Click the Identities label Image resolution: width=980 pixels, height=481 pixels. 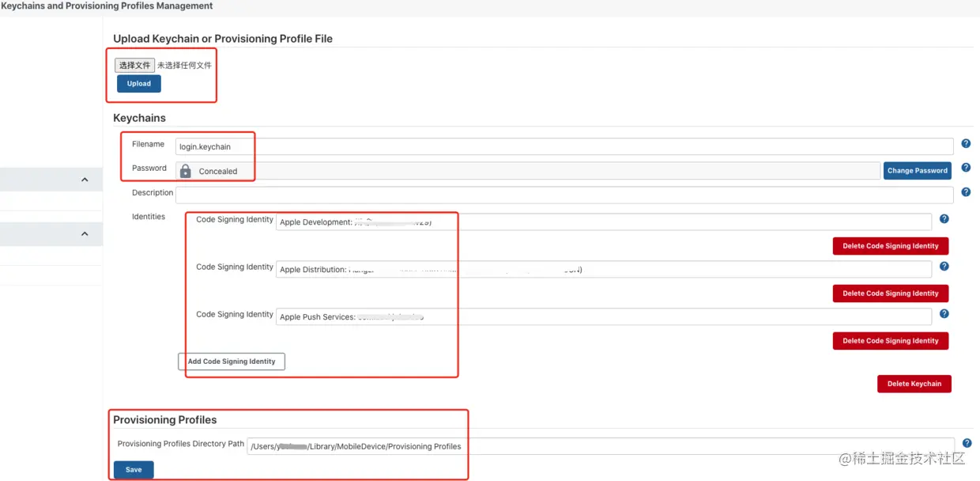pyautogui.click(x=149, y=217)
